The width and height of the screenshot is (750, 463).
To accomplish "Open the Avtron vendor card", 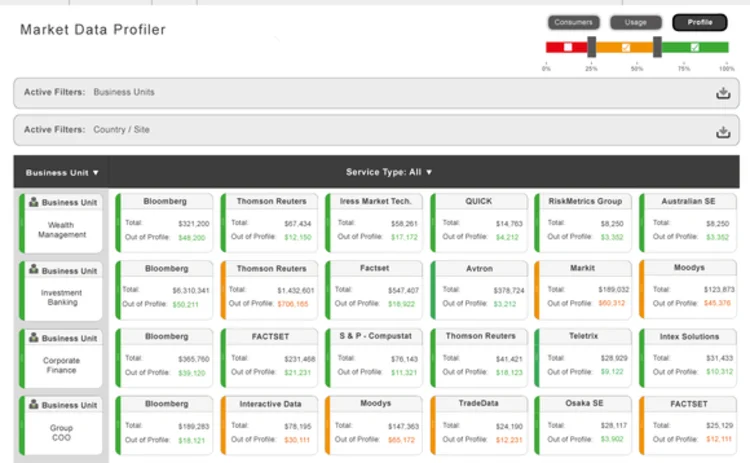I will (479, 290).
